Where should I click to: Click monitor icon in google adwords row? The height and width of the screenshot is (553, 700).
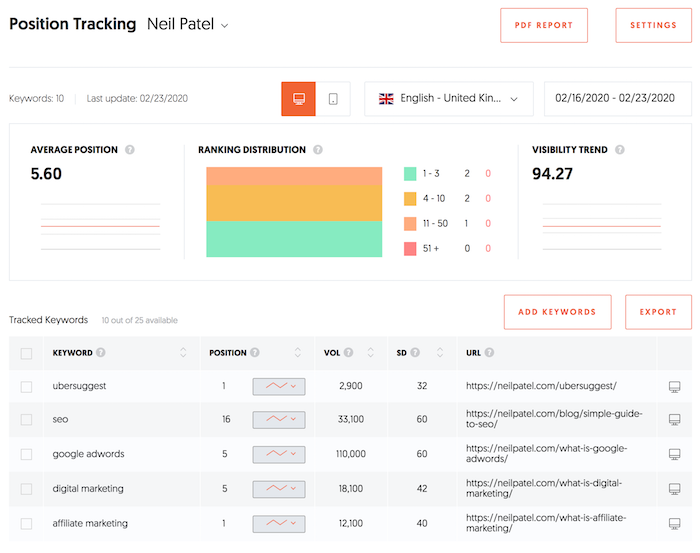675,454
